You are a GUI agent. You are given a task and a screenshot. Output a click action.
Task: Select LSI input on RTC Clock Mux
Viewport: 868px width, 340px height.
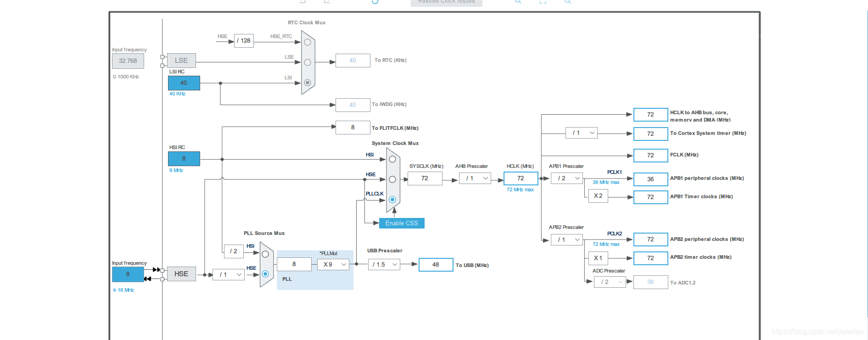click(308, 83)
